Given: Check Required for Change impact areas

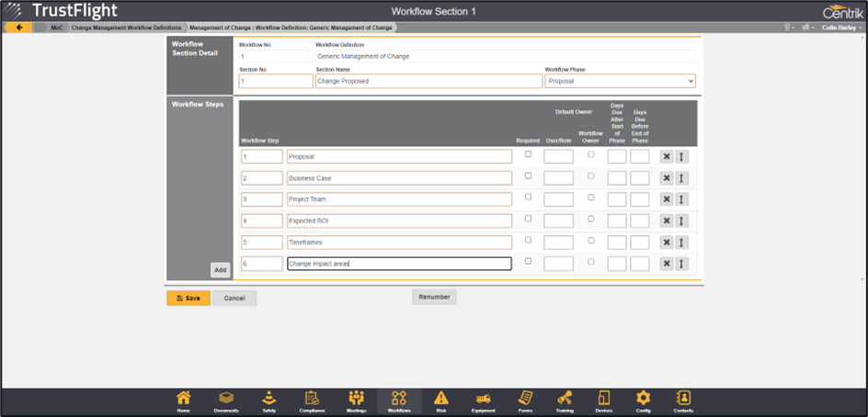Looking at the screenshot, I should (528, 261).
